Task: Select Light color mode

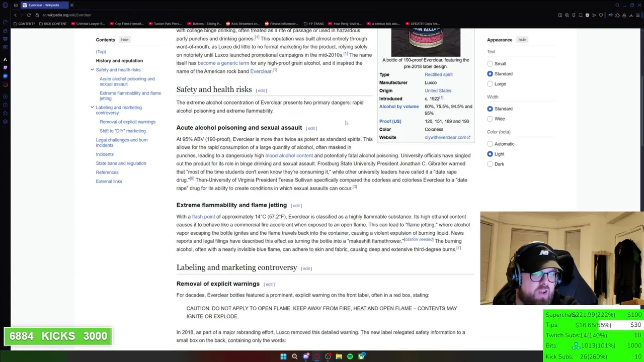Action: tap(490, 154)
